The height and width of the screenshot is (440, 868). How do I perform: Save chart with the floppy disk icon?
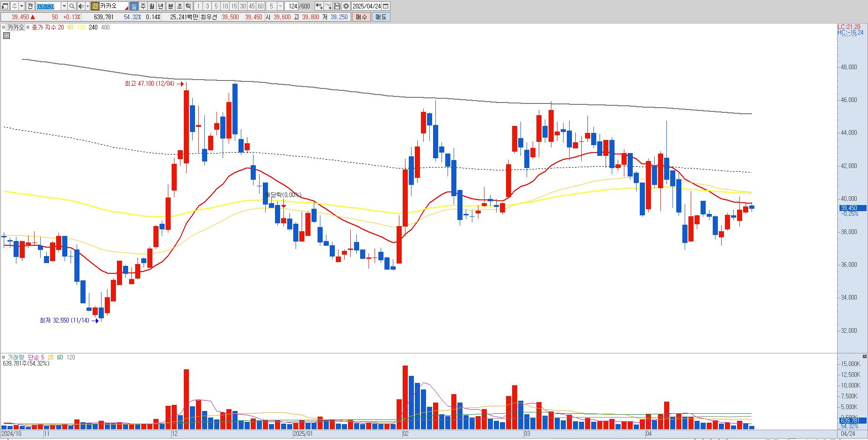337,6
